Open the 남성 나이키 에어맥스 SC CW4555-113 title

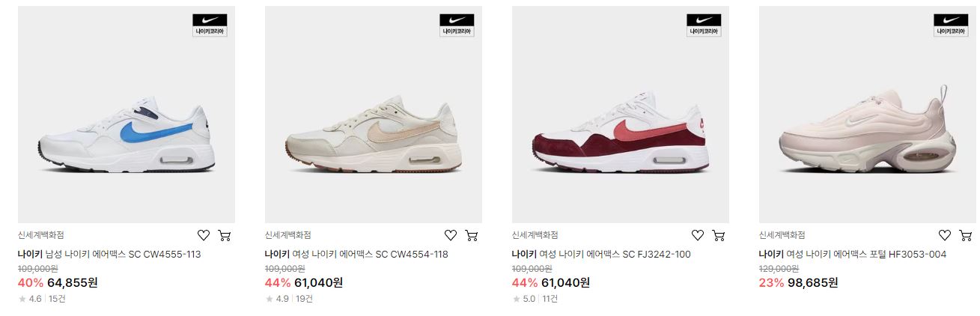(109, 255)
